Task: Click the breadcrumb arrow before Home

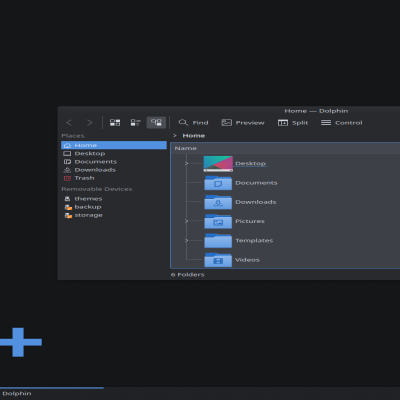Action: 175,136
